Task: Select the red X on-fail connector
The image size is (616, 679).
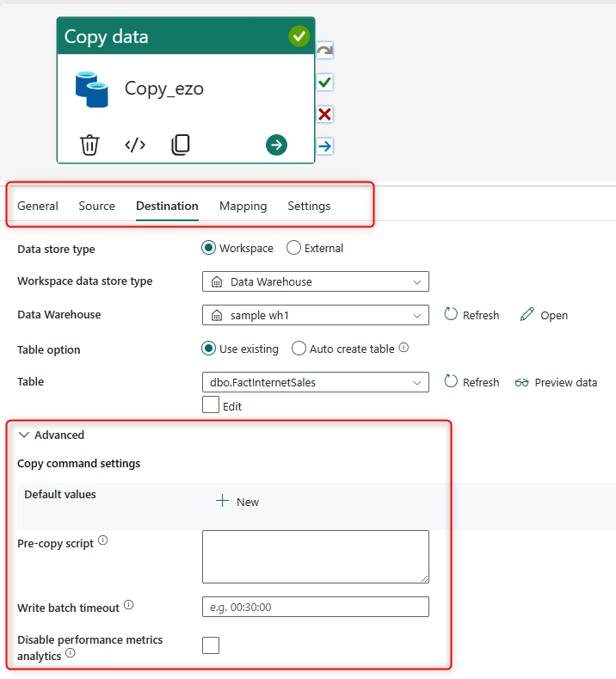Action: coord(324,114)
